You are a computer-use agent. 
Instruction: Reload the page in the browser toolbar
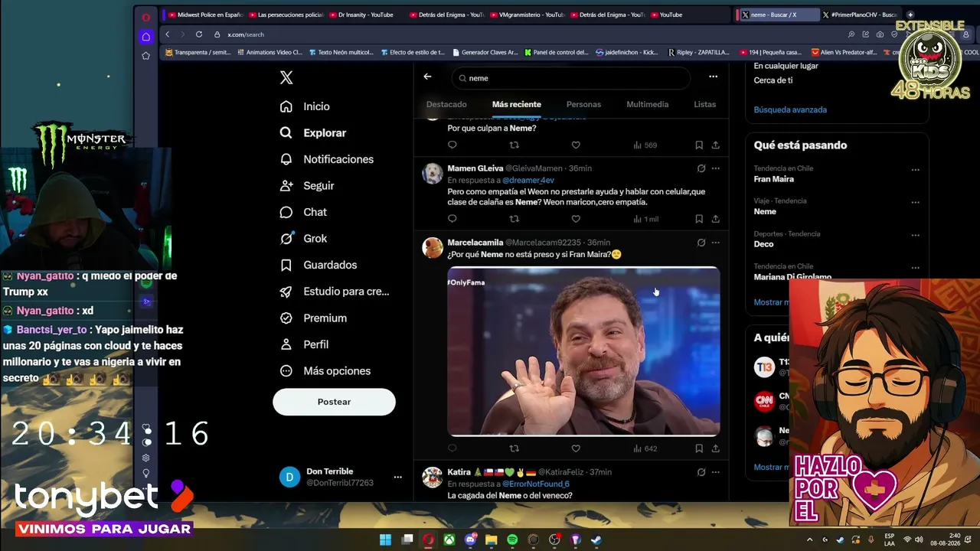point(199,34)
